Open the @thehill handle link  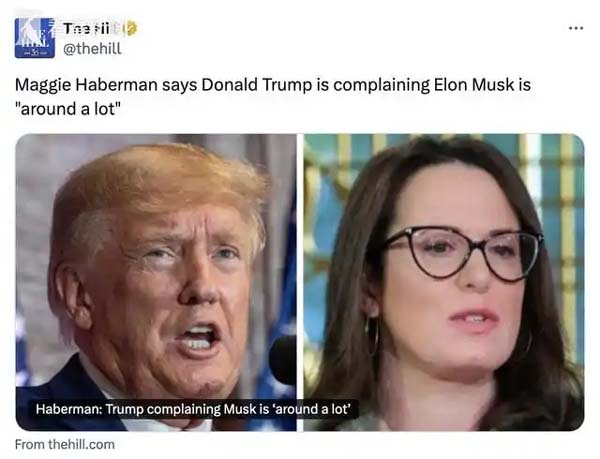92,49
